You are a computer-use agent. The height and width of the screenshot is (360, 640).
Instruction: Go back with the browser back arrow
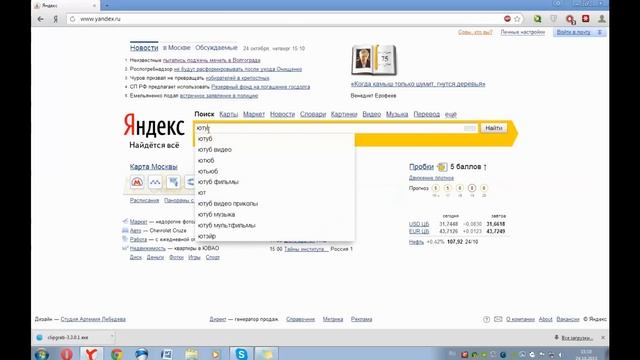click(x=40, y=19)
